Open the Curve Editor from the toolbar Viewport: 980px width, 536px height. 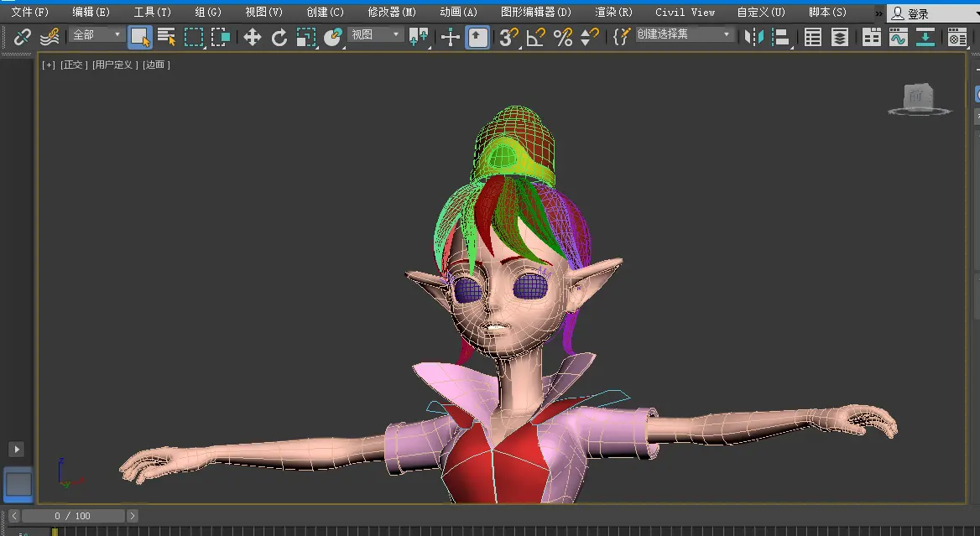pyautogui.click(x=899, y=37)
